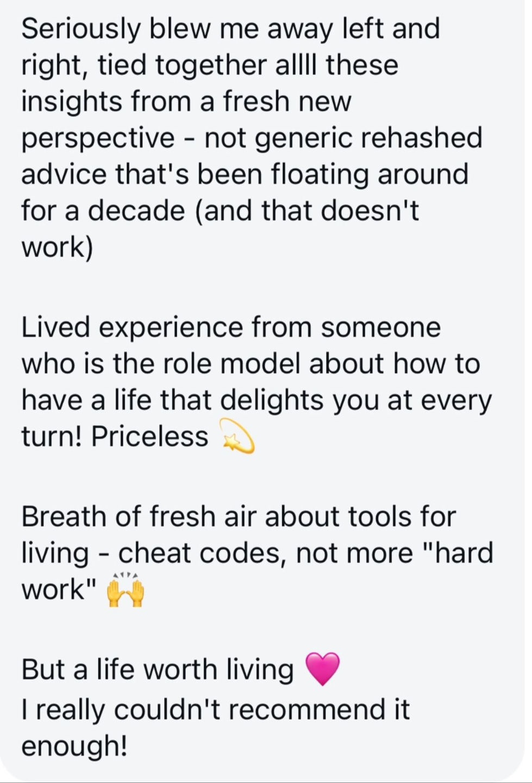Click 'I really couldn't recommend it'
The height and width of the screenshot is (783, 532).
click(215, 710)
